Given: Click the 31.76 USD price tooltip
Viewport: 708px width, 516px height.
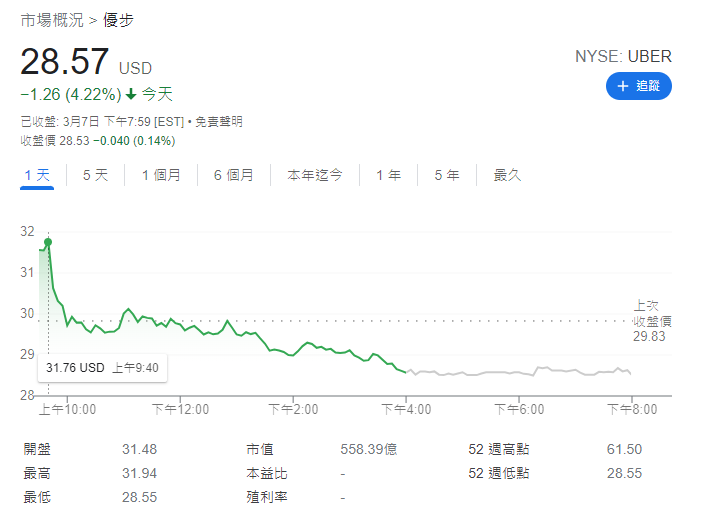Looking at the screenshot, I should pos(102,368).
